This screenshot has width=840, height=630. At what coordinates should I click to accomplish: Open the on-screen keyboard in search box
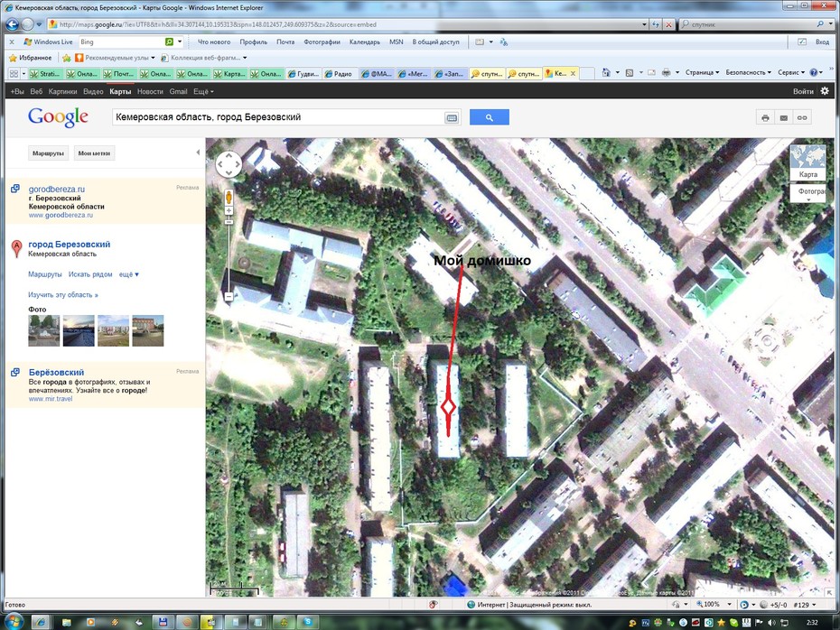point(452,117)
